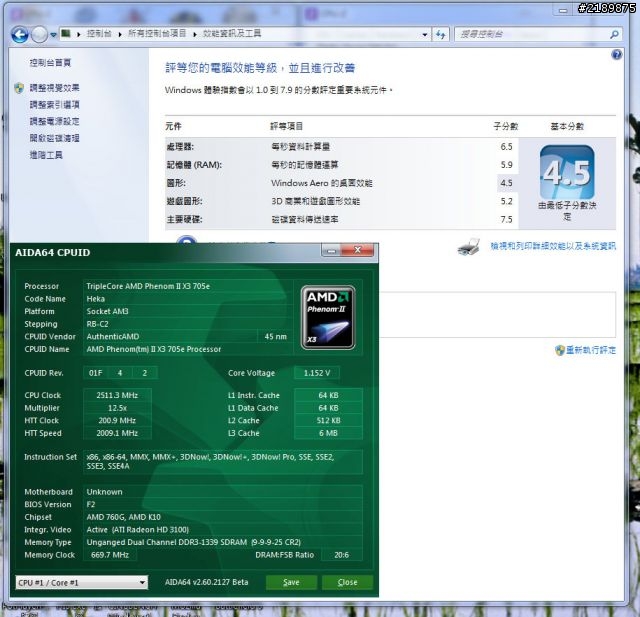The width and height of the screenshot is (640, 617).
Task: Select the HTT Clock value 200.9 MHz
Action: (x=117, y=421)
